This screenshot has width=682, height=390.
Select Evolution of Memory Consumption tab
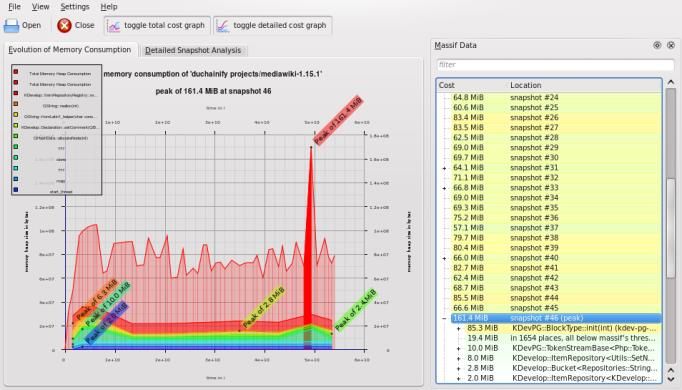(70, 50)
